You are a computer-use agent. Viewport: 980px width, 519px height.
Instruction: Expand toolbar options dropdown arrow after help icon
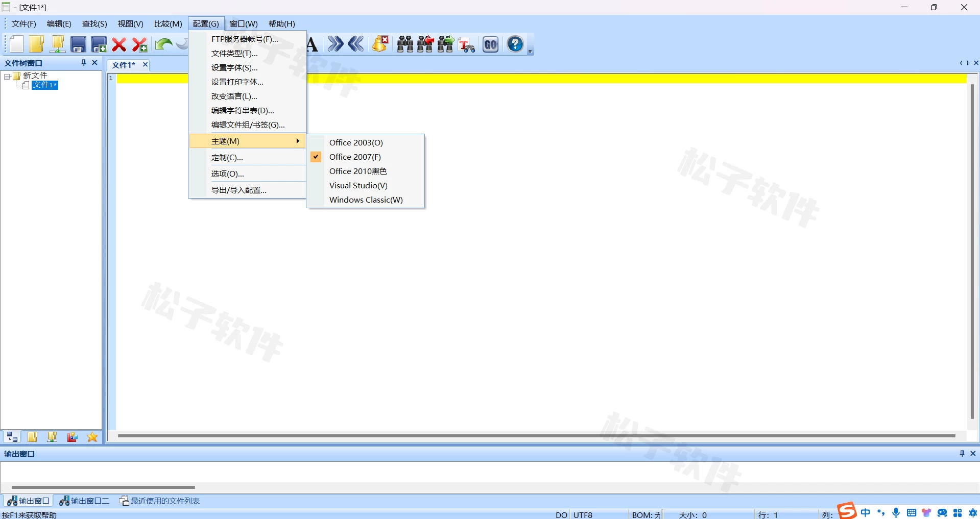(530, 51)
